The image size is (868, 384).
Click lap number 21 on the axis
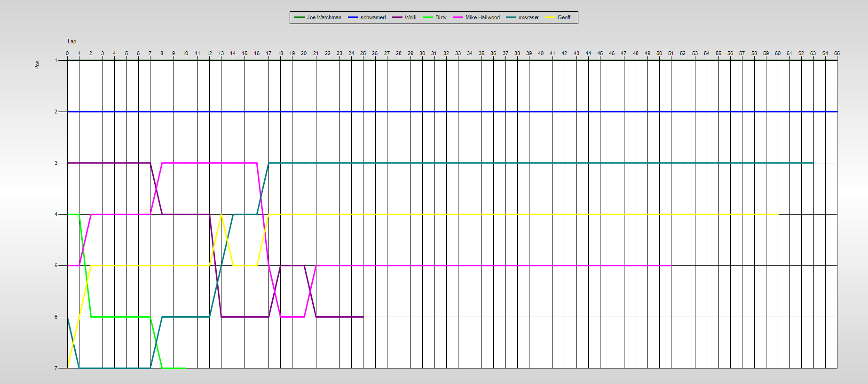point(316,53)
